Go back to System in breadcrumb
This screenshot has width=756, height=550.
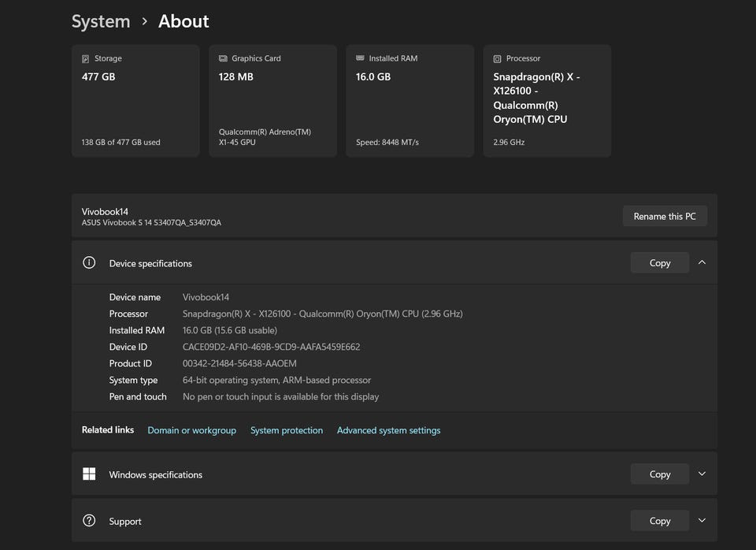tap(101, 21)
